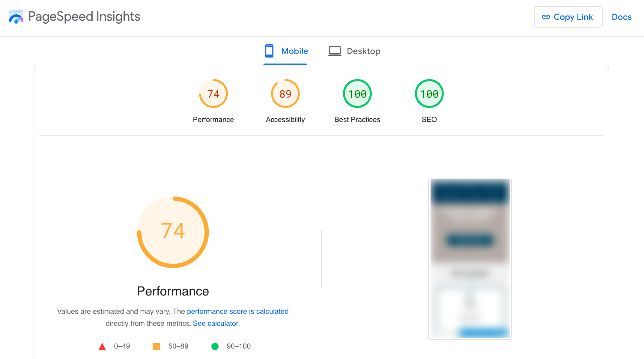
Task: Open the performance score is calculated link
Action: [238, 311]
